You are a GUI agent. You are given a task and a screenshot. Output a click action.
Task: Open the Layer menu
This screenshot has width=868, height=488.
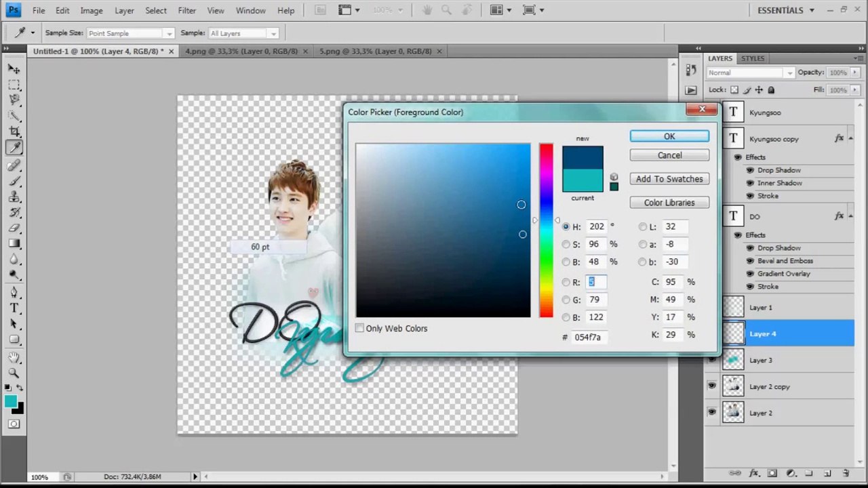(x=124, y=11)
